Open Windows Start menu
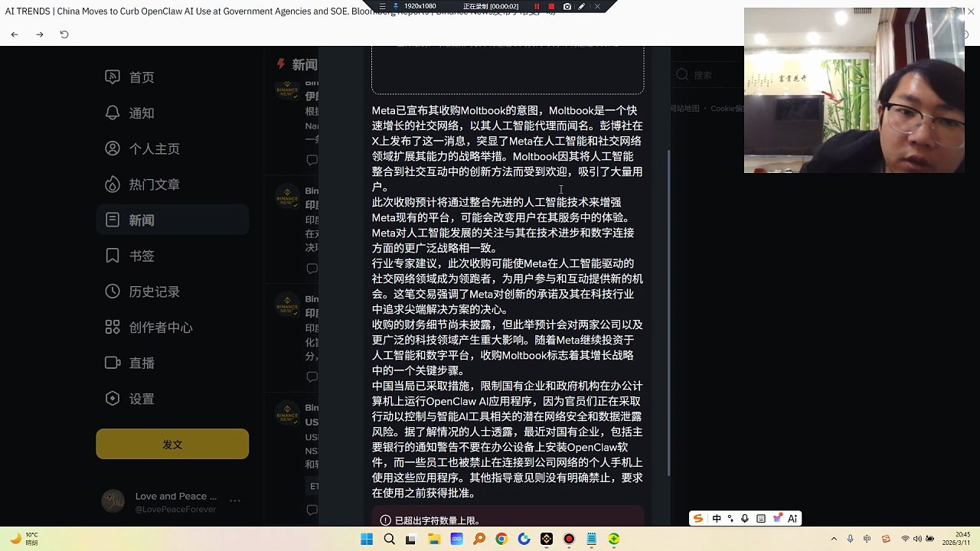 (367, 539)
